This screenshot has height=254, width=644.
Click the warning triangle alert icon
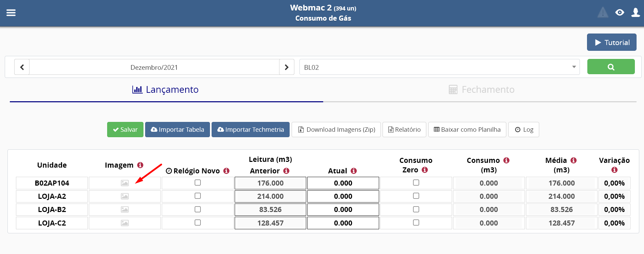point(603,13)
